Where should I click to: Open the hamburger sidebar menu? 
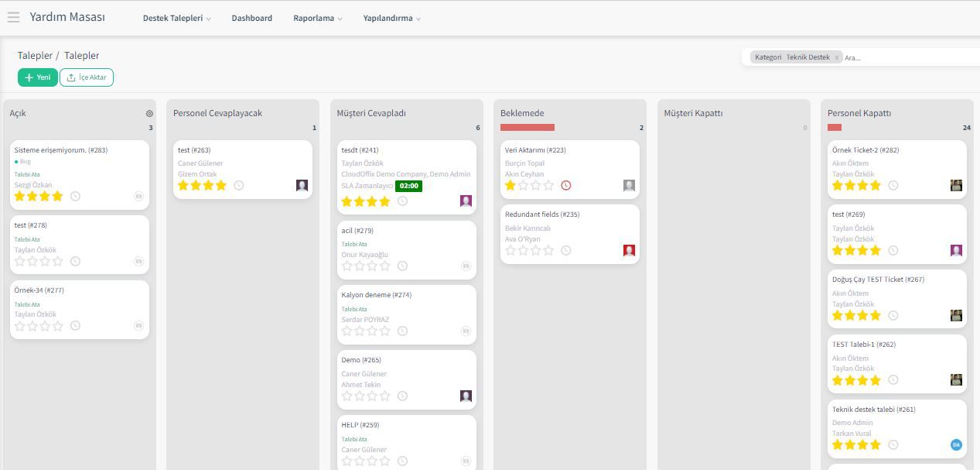pyautogui.click(x=13, y=17)
